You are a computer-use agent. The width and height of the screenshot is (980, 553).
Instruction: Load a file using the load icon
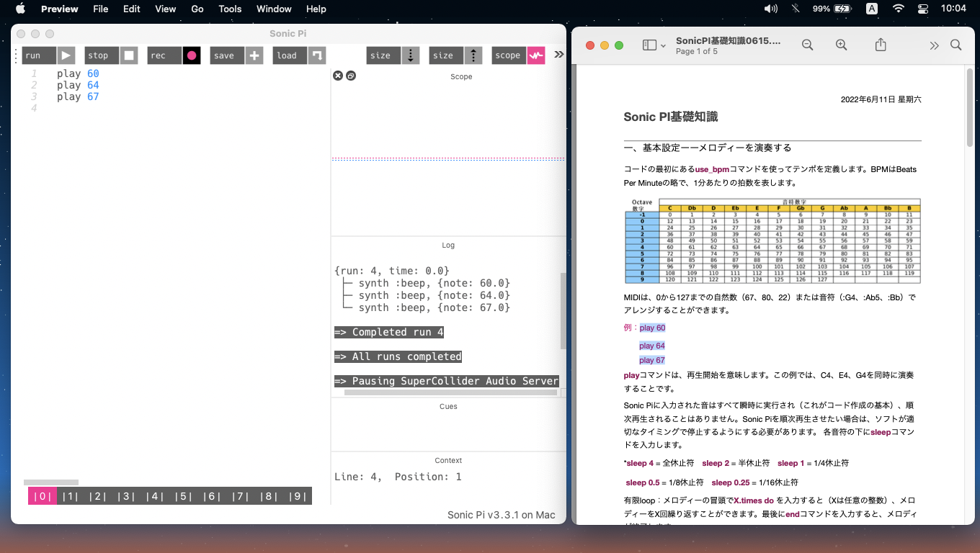click(x=316, y=55)
